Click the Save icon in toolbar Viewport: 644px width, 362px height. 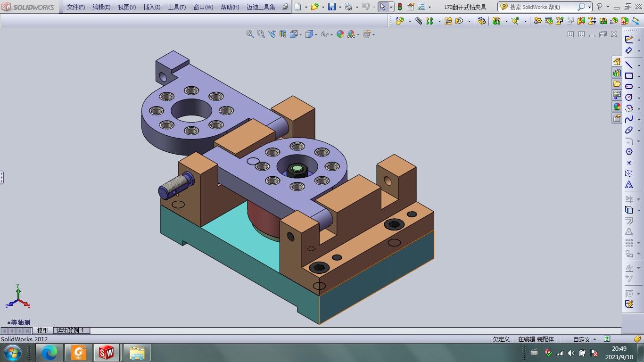click(x=331, y=7)
